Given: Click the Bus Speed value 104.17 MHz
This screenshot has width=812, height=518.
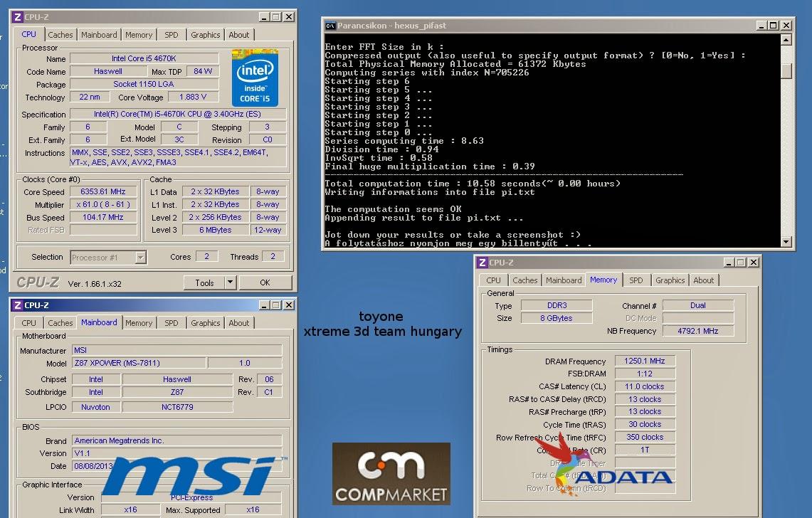Looking at the screenshot, I should coord(103,218).
